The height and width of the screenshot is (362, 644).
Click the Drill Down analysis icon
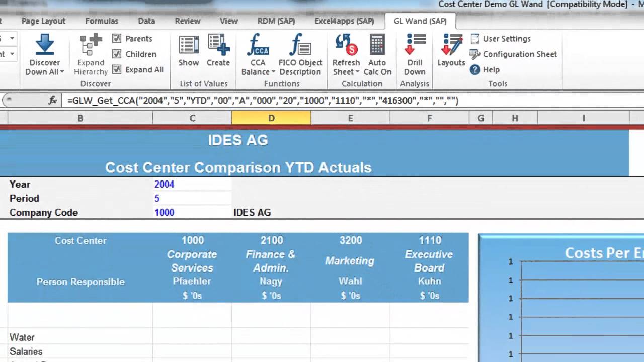click(415, 44)
